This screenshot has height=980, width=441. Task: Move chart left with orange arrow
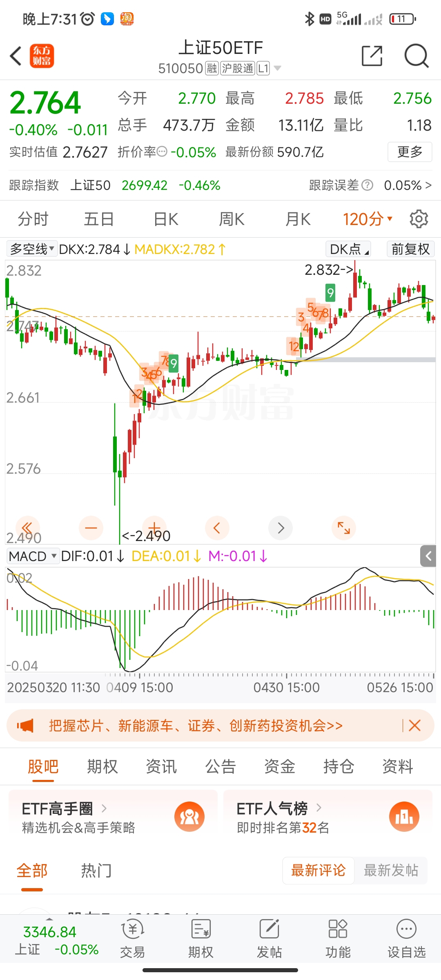coord(217,528)
